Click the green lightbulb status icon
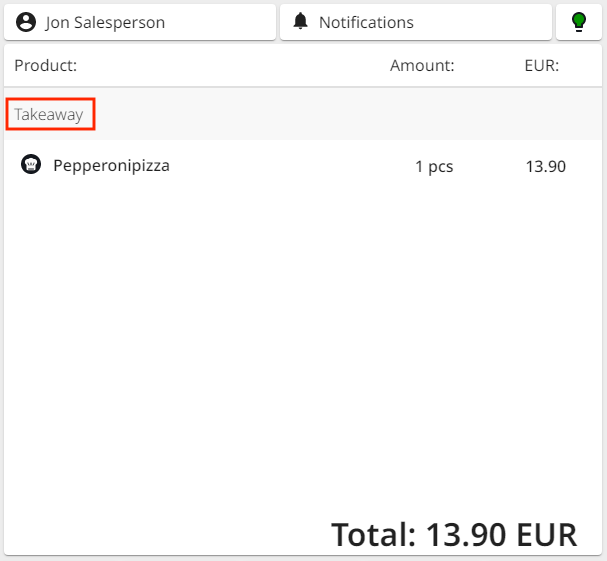The image size is (607, 561). click(x=579, y=22)
